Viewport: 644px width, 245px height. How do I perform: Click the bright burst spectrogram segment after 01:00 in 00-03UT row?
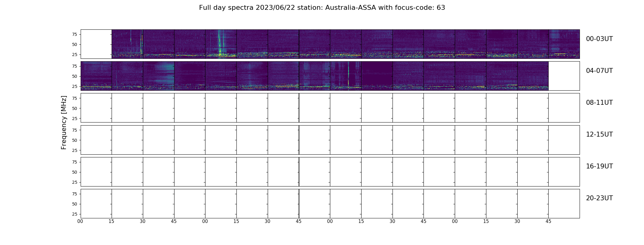[221, 44]
